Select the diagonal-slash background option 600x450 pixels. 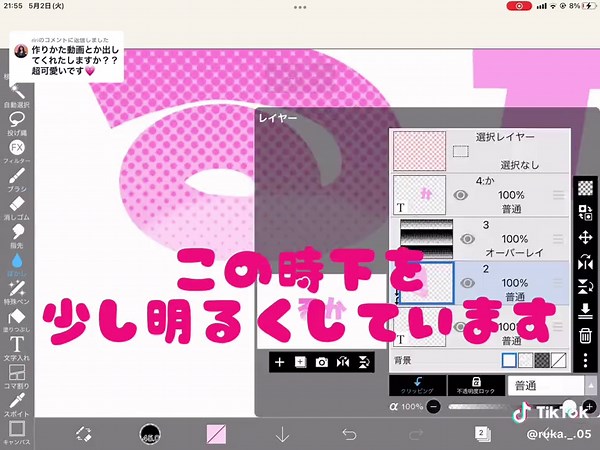[558, 360]
